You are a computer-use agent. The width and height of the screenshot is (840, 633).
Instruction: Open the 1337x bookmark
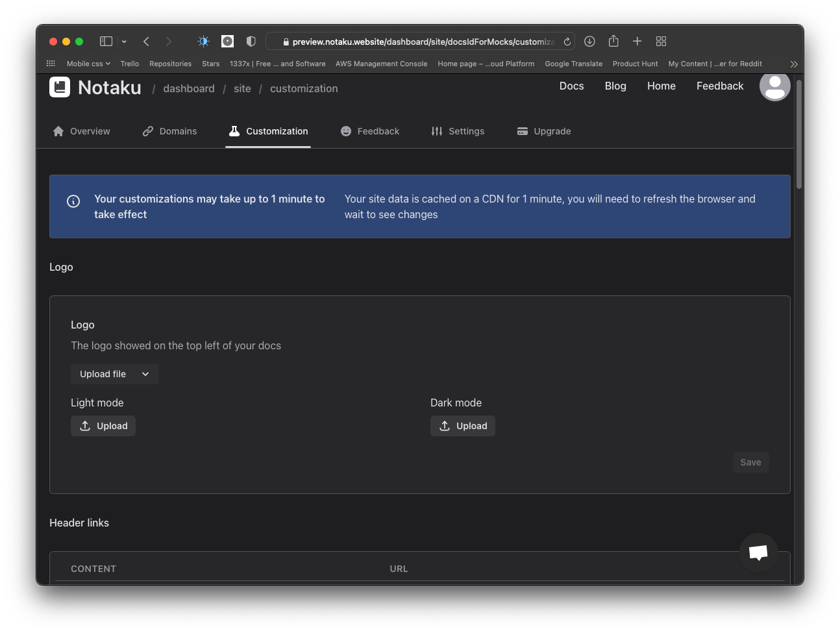pos(277,64)
